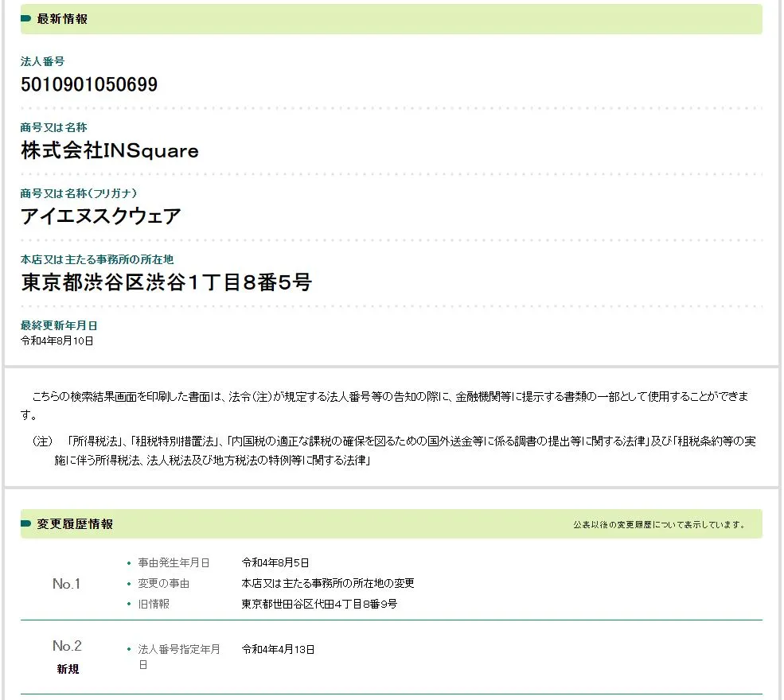Click the 新規 tag under No.2

point(68,669)
